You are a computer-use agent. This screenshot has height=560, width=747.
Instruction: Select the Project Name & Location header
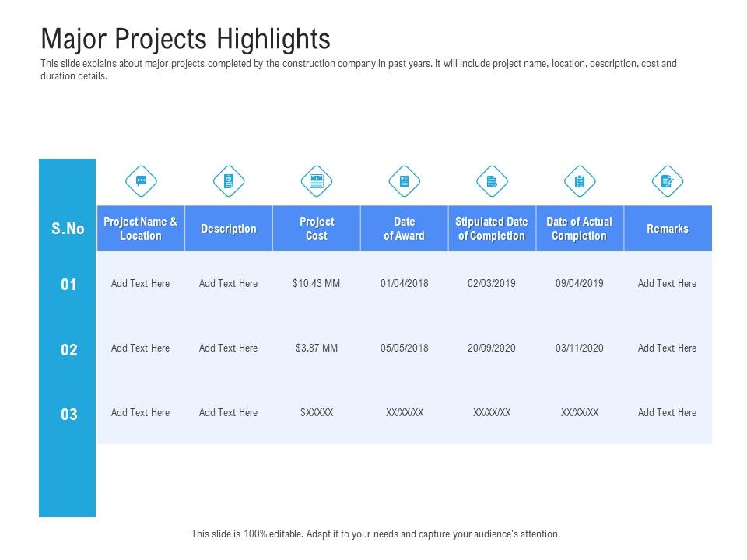(141, 229)
